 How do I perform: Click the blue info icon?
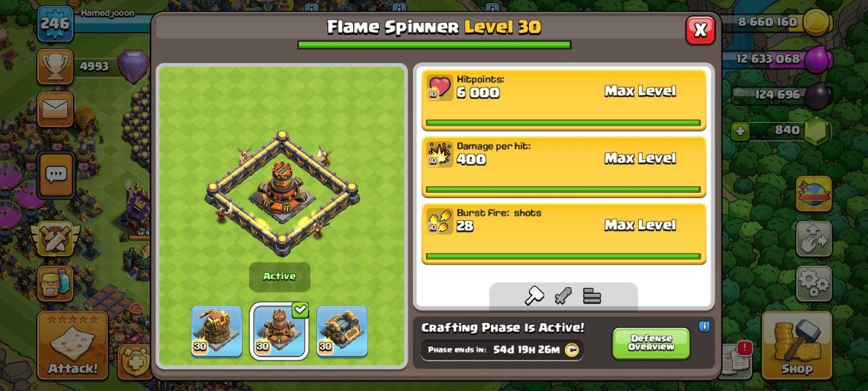click(x=704, y=327)
